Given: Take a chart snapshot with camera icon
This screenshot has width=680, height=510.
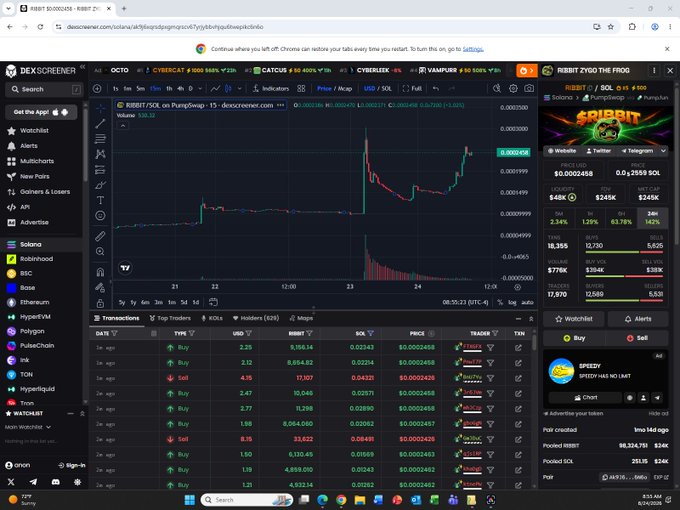Looking at the screenshot, I should 529,88.
